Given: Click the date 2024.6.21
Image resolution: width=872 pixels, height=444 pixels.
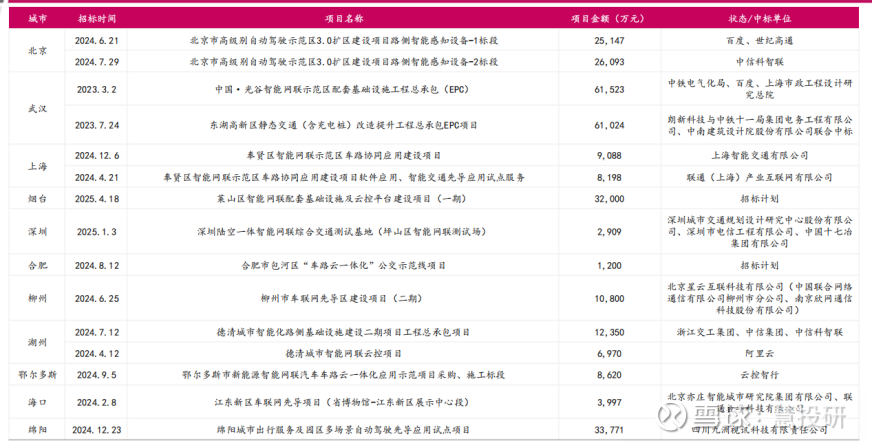Looking at the screenshot, I should (x=97, y=41).
